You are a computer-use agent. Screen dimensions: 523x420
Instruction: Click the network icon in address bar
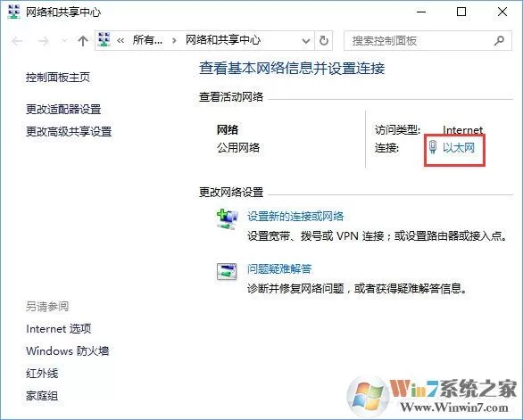[x=104, y=40]
